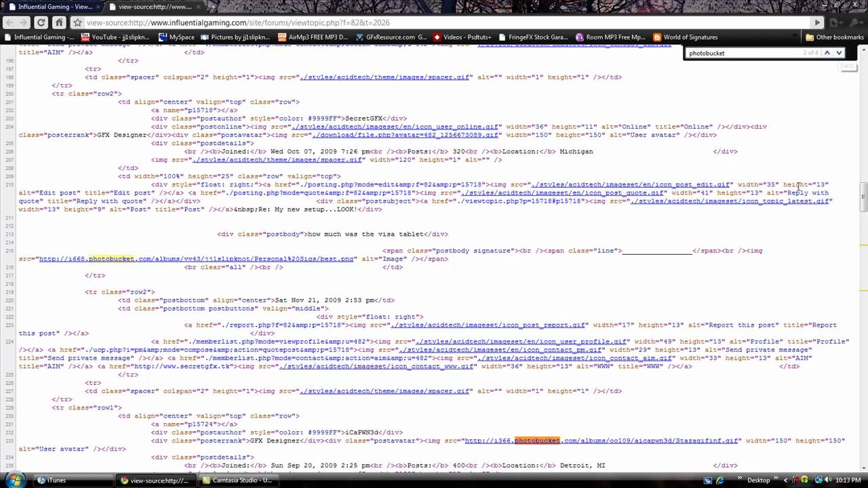Open the browser home page
The height and width of the screenshot is (488, 868).
point(58,22)
